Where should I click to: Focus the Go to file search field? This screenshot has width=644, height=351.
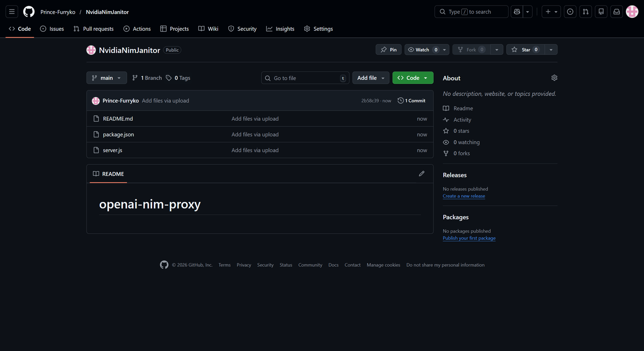coord(305,78)
